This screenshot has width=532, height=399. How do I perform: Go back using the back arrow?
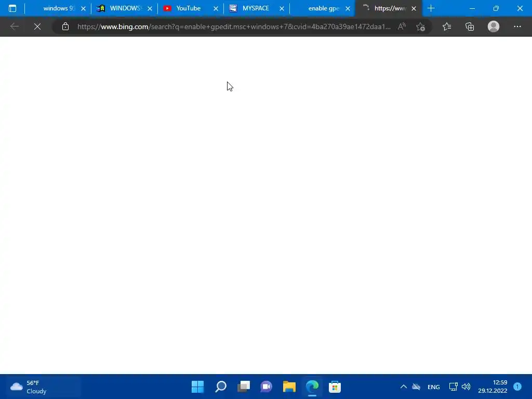[14, 26]
